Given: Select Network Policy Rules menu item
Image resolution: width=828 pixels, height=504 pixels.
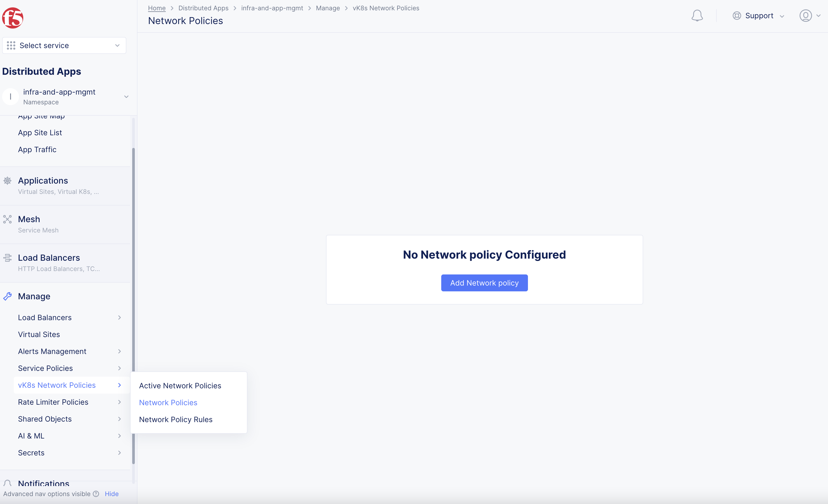Looking at the screenshot, I should coord(176,419).
